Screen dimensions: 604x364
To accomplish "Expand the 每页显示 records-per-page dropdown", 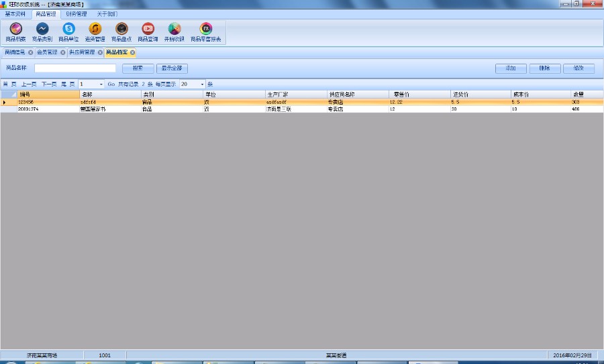I will pyautogui.click(x=202, y=84).
